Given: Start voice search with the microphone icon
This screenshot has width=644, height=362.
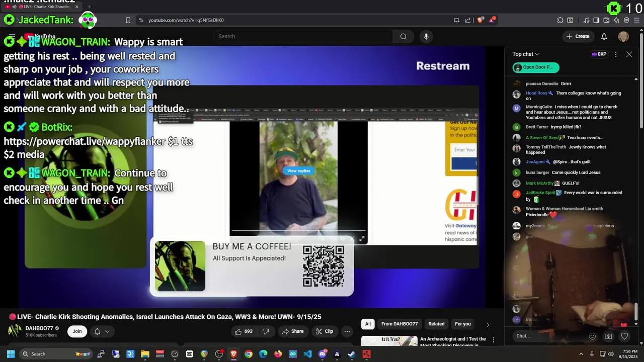Looking at the screenshot, I should (x=426, y=36).
